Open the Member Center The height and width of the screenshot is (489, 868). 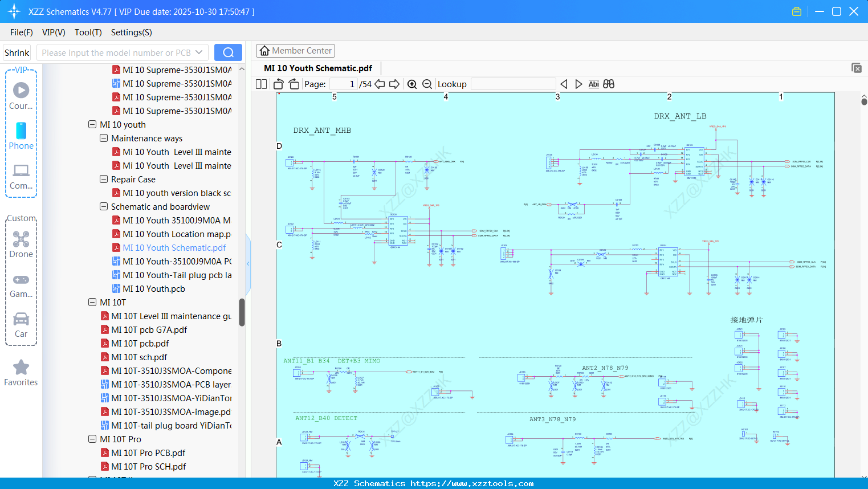point(295,50)
